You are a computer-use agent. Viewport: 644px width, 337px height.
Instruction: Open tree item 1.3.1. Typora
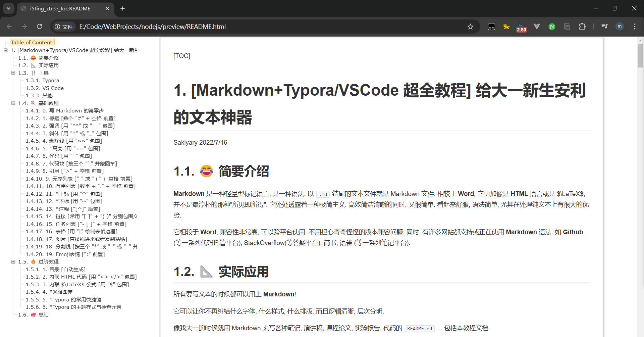tap(42, 81)
